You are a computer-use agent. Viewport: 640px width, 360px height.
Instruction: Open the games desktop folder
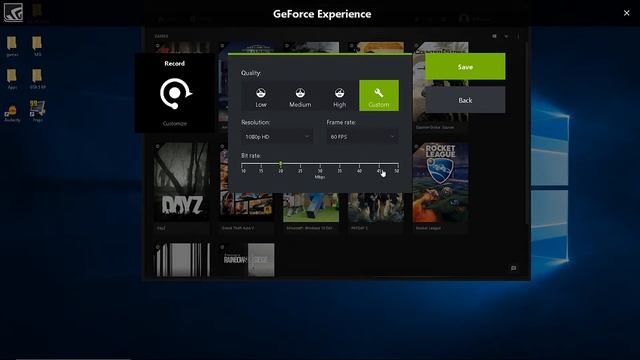tap(12, 46)
